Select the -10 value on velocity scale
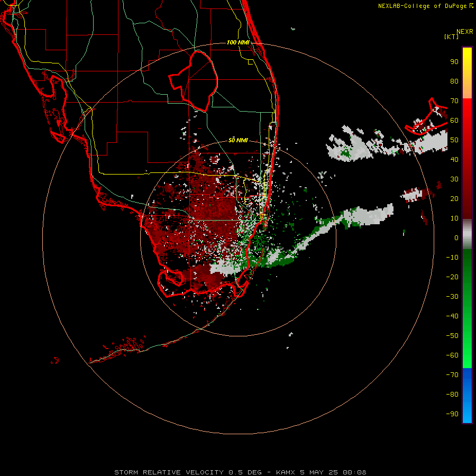Image resolution: width=476 pixels, height=476 pixels. tap(452, 258)
